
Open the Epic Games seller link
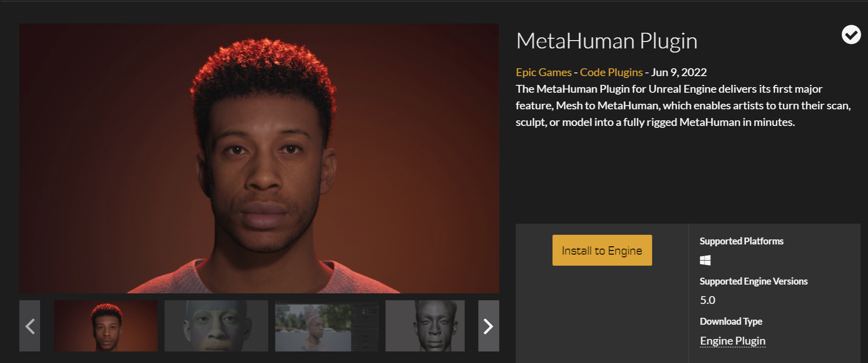544,72
